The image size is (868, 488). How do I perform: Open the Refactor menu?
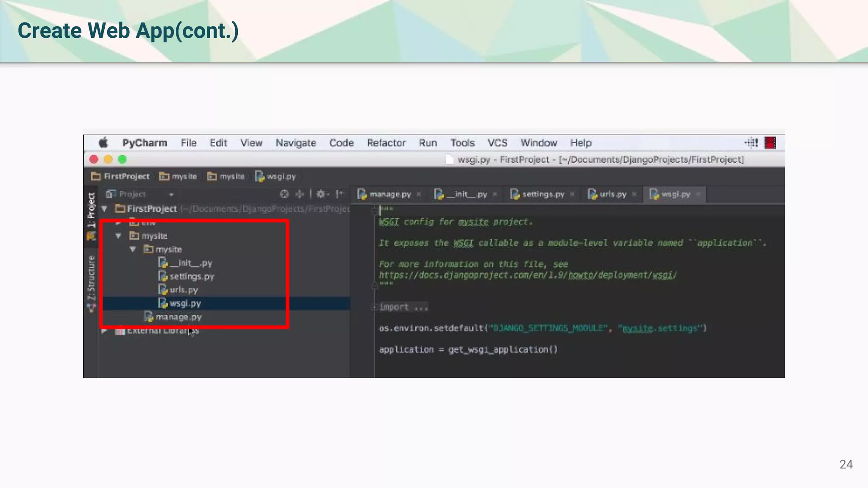[386, 143]
